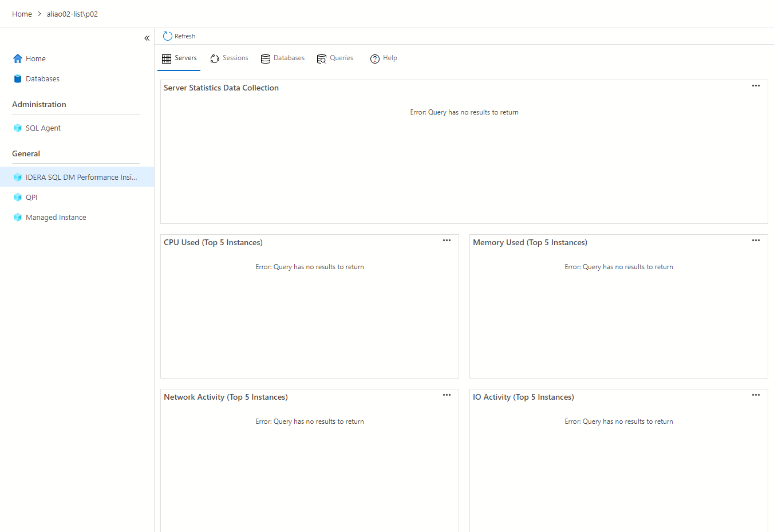Viewport: 774px width, 532px height.
Task: Open the IO Activity widget menu
Action: (756, 395)
